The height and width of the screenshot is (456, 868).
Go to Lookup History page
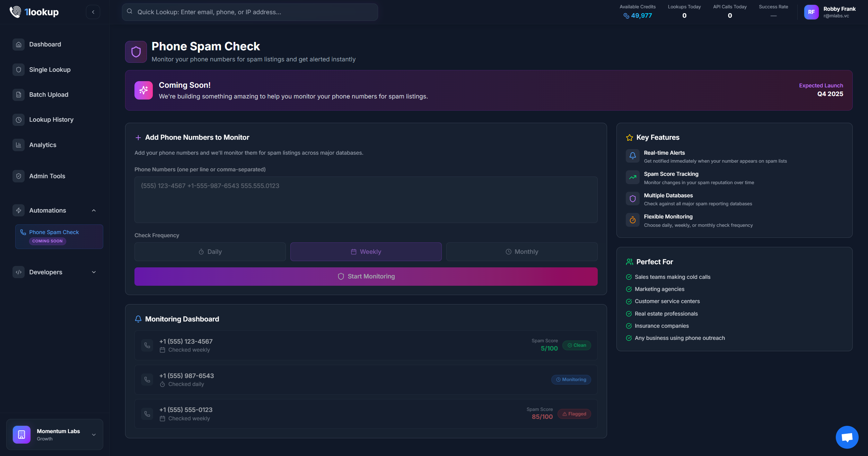[51, 120]
